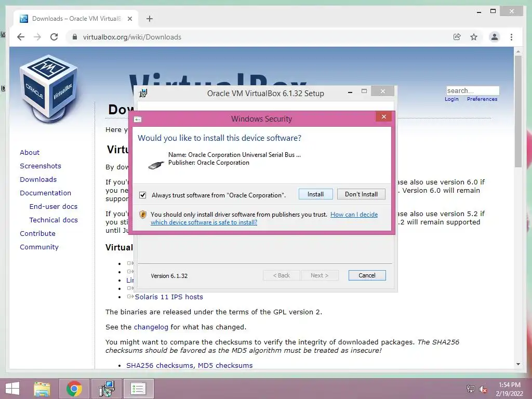The height and width of the screenshot is (399, 532).
Task: Open the Preferences link
Action: click(482, 99)
